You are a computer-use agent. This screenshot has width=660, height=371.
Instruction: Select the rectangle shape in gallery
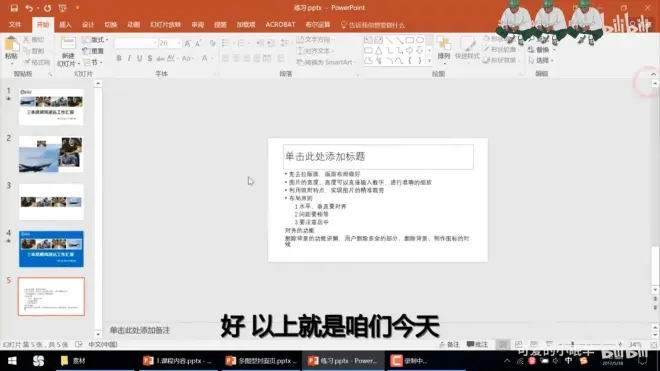[x=410, y=40]
